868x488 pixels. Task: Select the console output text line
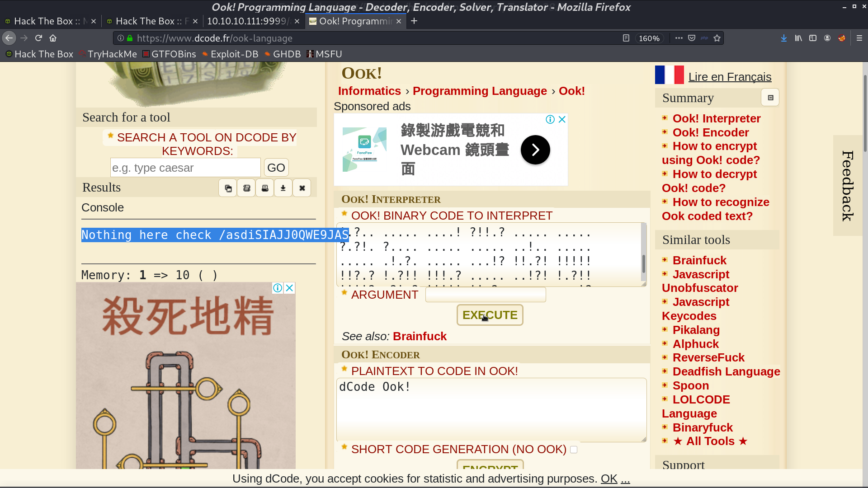(215, 235)
